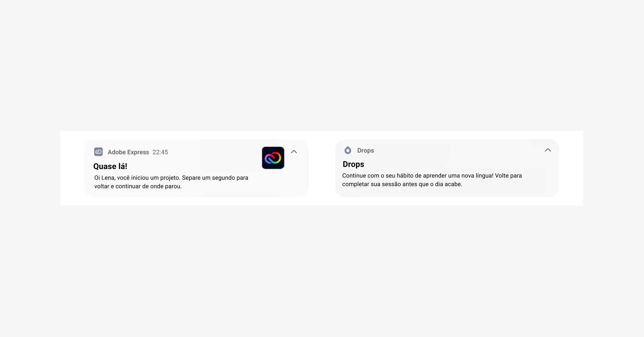The image size is (644, 337).
Task: Tap the "Oi Lena, você iniciou" text line
Action: (x=171, y=178)
